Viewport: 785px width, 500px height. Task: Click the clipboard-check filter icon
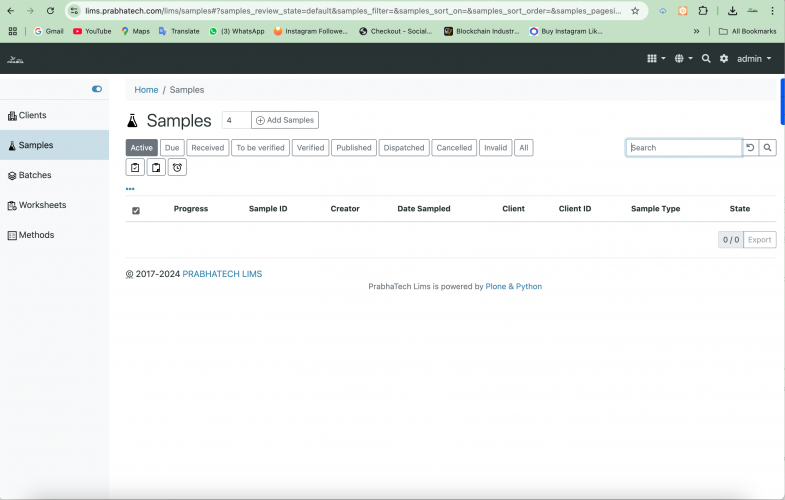[x=135, y=167]
